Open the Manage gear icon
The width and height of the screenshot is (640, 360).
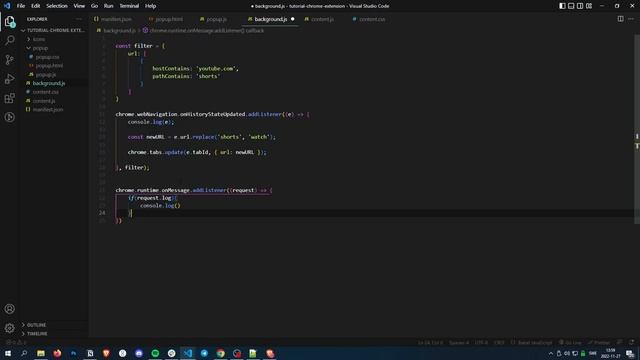pyautogui.click(x=10, y=328)
